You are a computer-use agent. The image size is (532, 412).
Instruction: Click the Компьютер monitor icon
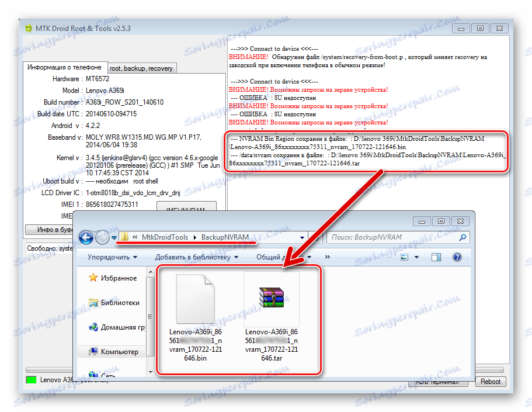click(93, 352)
